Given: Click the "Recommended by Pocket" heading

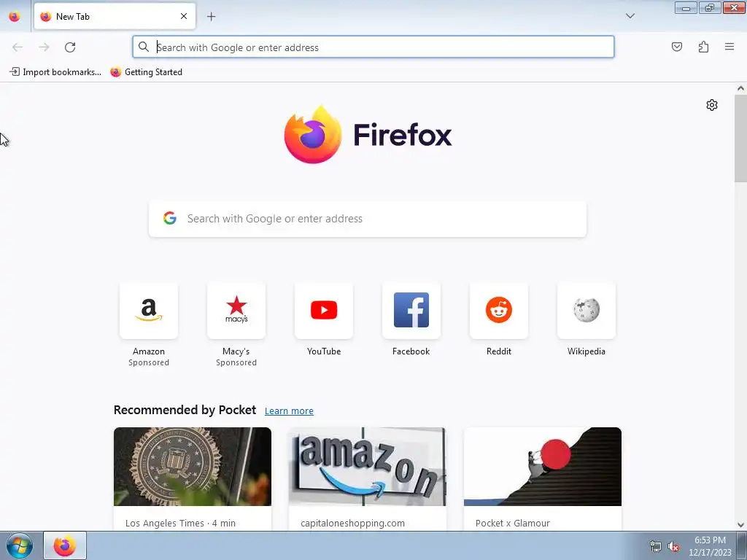Looking at the screenshot, I should (x=185, y=410).
